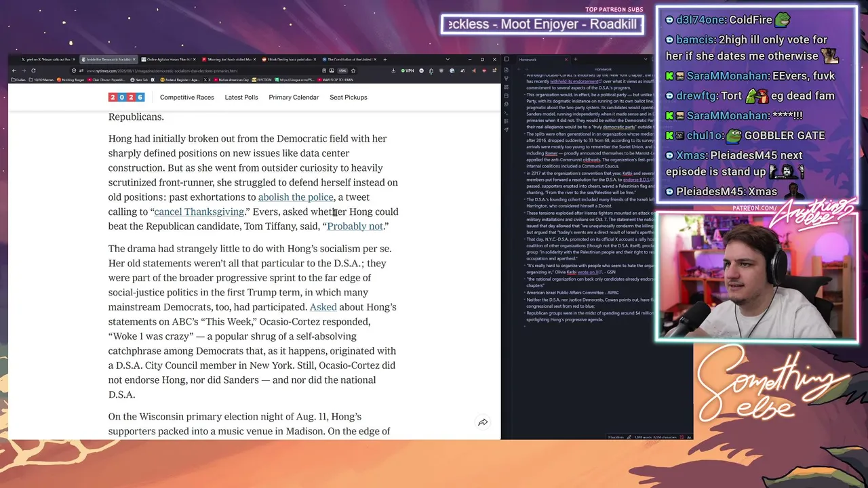Open daily note calendar icon in ribbon
Screen dimensions: 868x488
click(507, 96)
